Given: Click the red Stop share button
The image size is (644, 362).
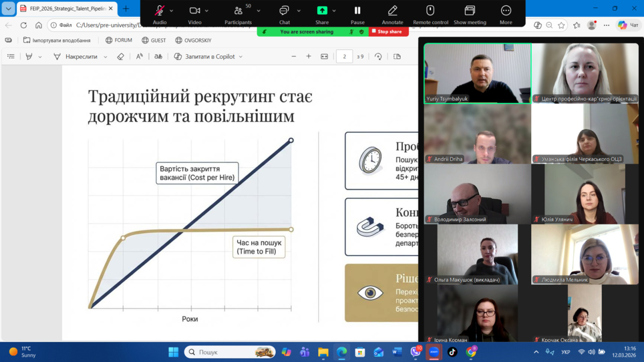Looking at the screenshot, I should point(388,32).
